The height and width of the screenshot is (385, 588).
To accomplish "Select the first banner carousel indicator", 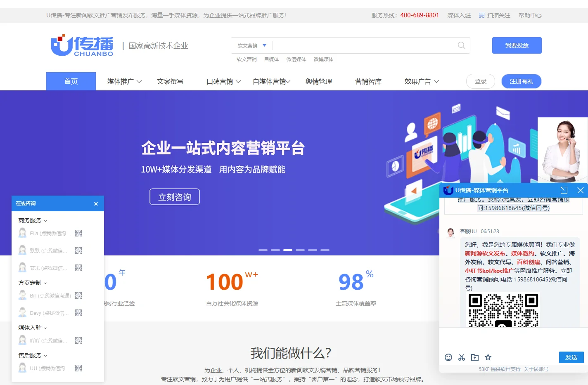I will pos(263,250).
